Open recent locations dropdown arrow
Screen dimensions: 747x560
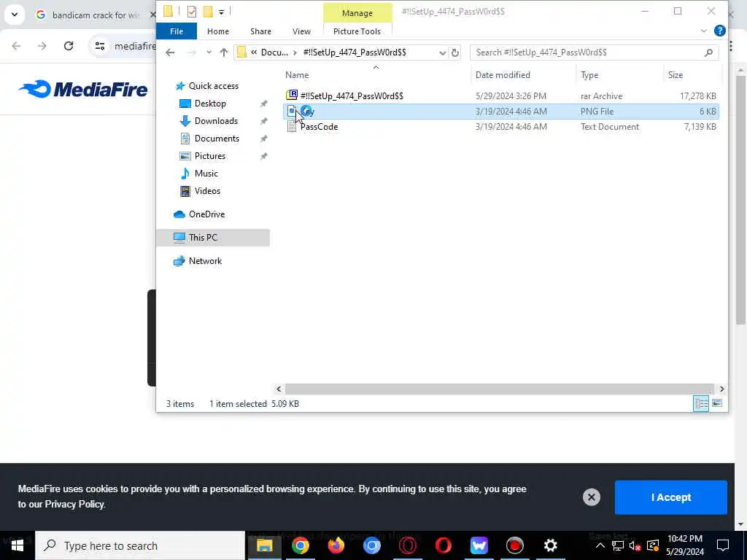click(209, 52)
